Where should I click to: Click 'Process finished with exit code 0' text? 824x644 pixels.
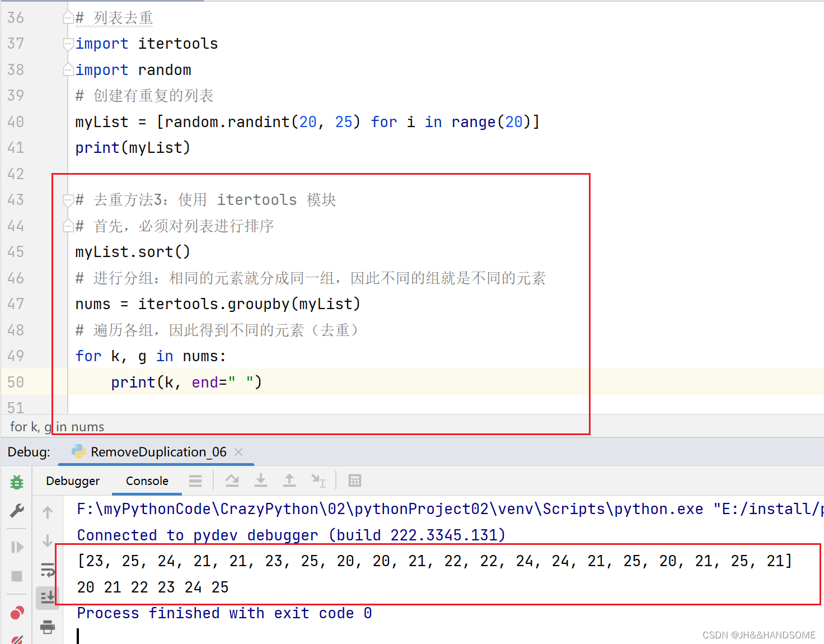point(224,613)
